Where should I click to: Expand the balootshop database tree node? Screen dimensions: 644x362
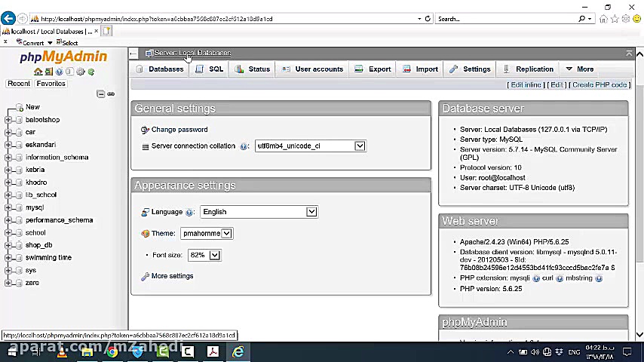(8, 120)
